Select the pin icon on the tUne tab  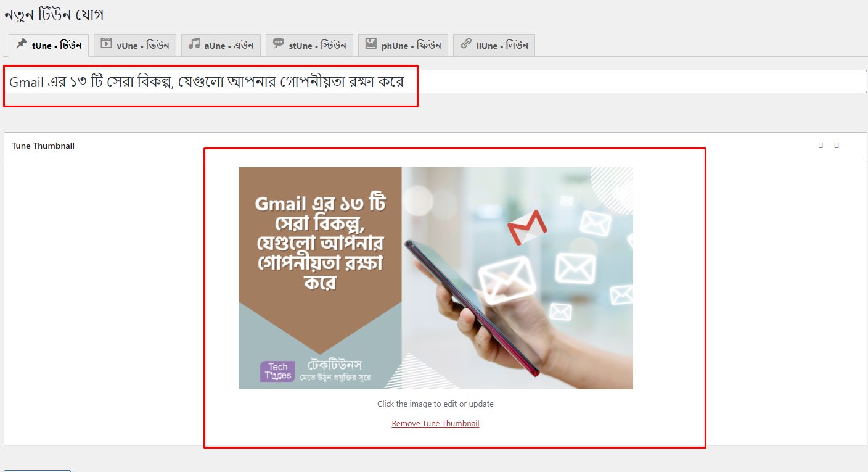tap(20, 44)
